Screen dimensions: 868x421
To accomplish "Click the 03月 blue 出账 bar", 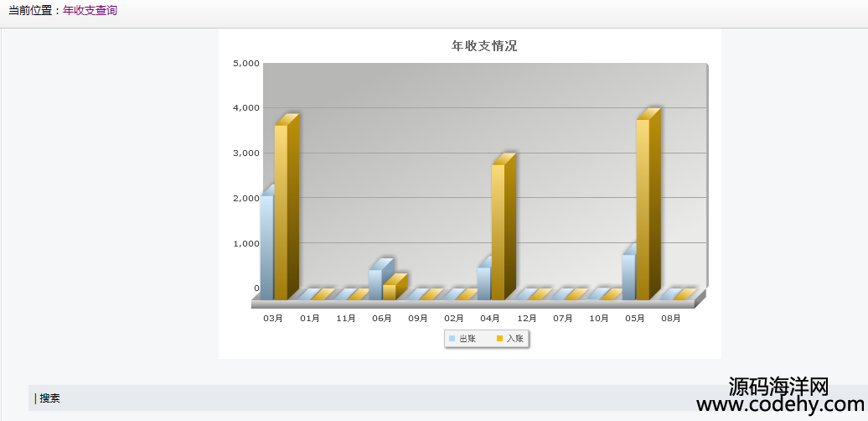I will 266,244.
